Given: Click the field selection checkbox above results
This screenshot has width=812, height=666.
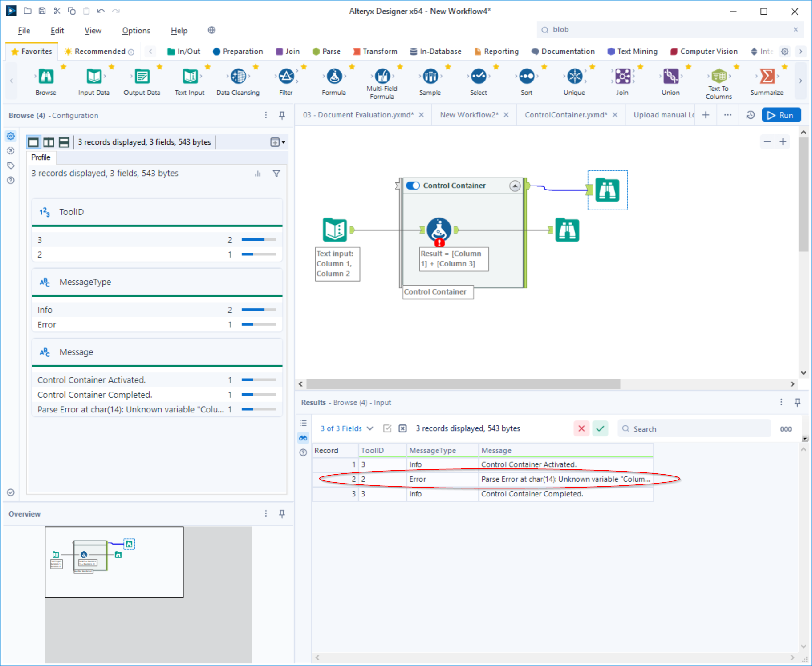Looking at the screenshot, I should pos(387,428).
